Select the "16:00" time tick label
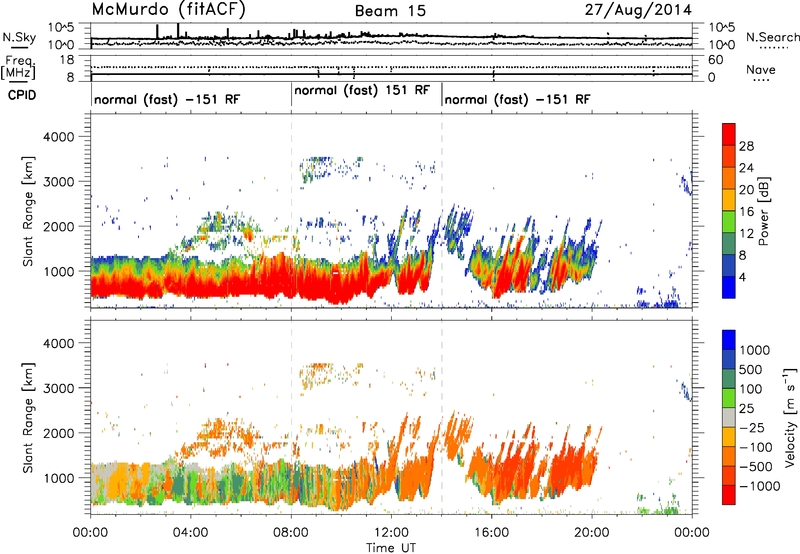The width and height of the screenshot is (800, 554). click(x=491, y=533)
